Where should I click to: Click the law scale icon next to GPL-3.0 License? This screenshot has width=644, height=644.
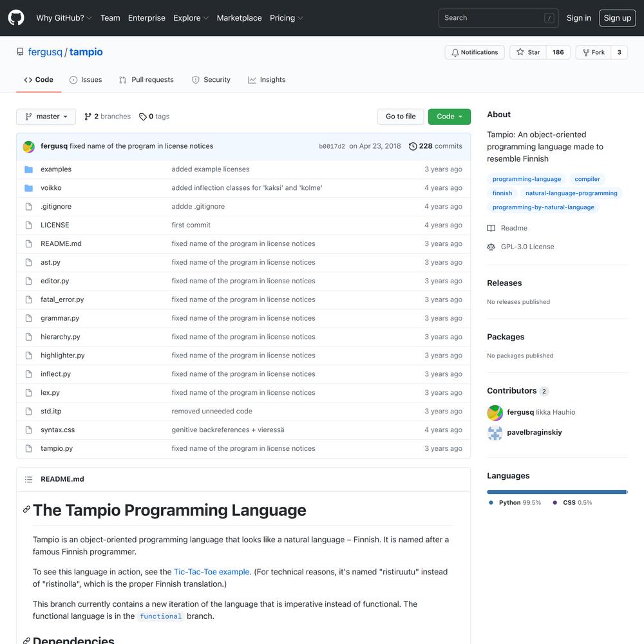click(x=491, y=247)
